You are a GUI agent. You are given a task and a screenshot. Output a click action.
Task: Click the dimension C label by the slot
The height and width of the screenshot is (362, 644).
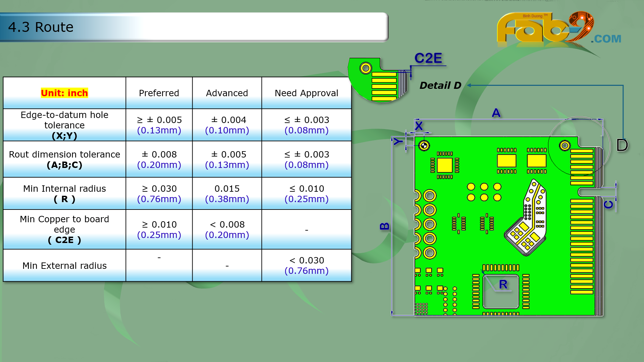coord(608,204)
